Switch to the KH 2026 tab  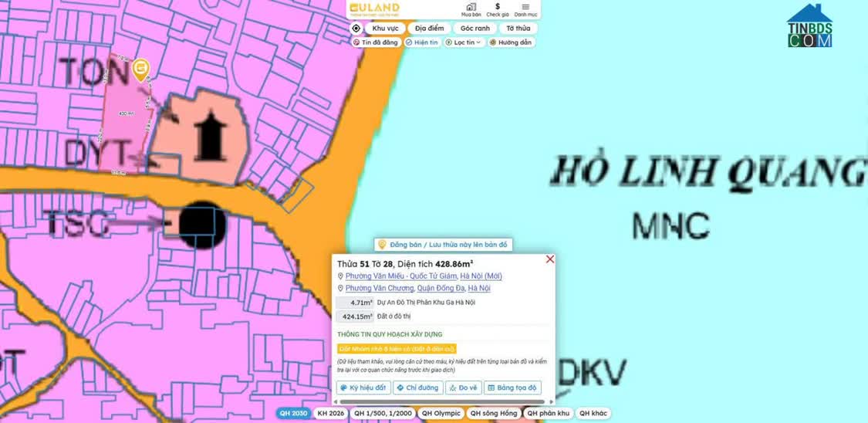[x=330, y=413]
